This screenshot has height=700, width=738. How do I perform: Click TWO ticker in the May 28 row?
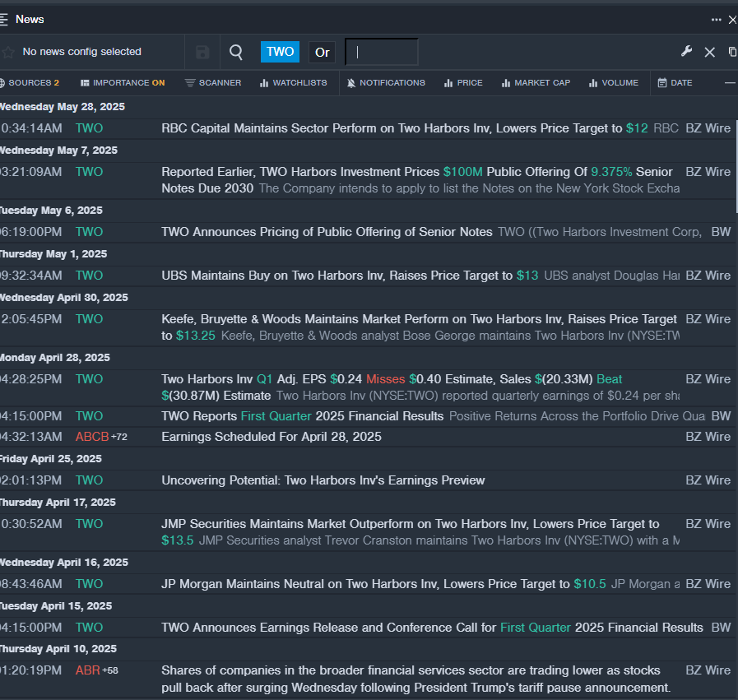tap(90, 128)
